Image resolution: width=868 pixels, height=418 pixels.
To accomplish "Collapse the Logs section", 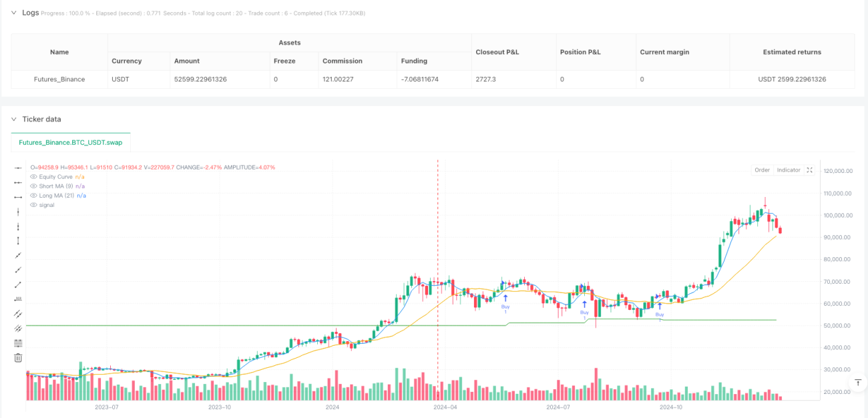I will click(x=14, y=12).
